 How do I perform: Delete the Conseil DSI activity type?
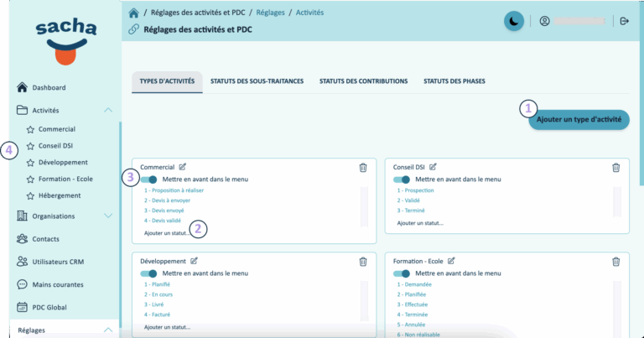click(616, 168)
